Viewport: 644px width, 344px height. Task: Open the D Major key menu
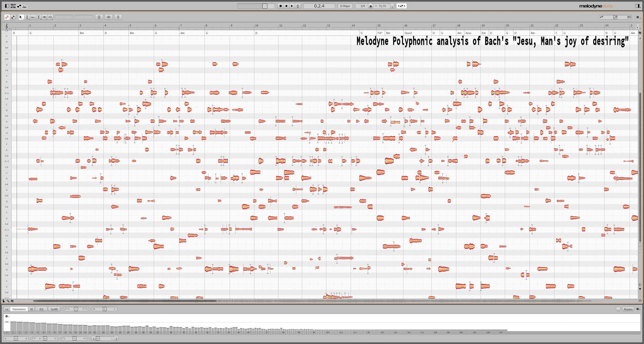[x=345, y=6]
